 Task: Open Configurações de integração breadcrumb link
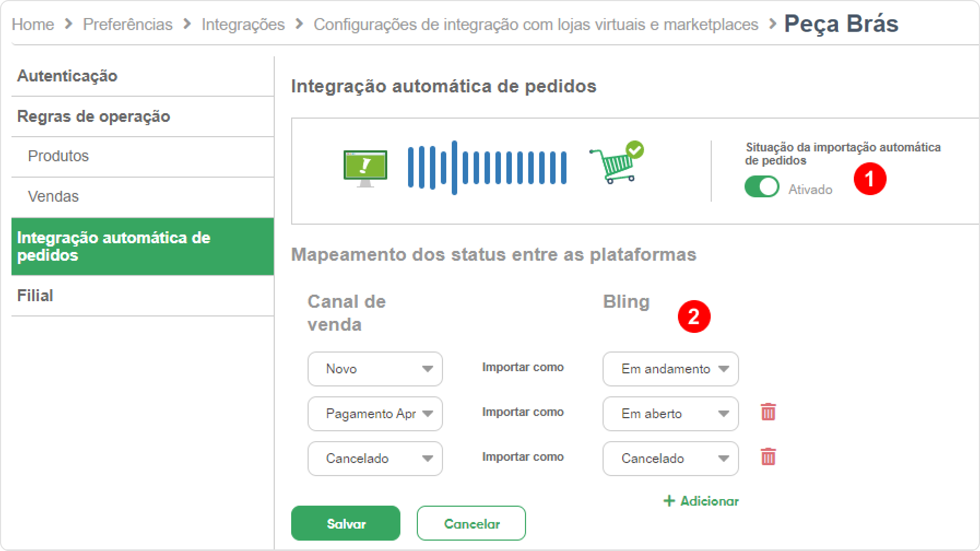(536, 25)
